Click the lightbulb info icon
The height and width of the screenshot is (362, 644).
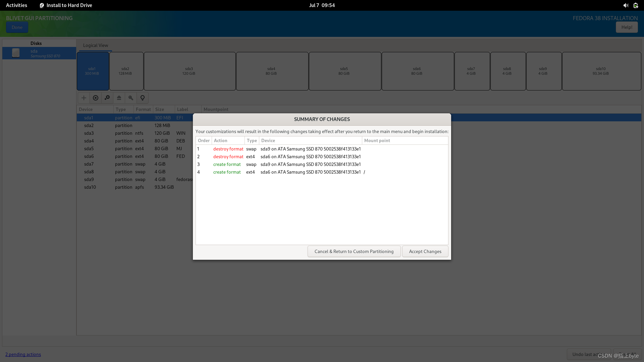pos(143,98)
